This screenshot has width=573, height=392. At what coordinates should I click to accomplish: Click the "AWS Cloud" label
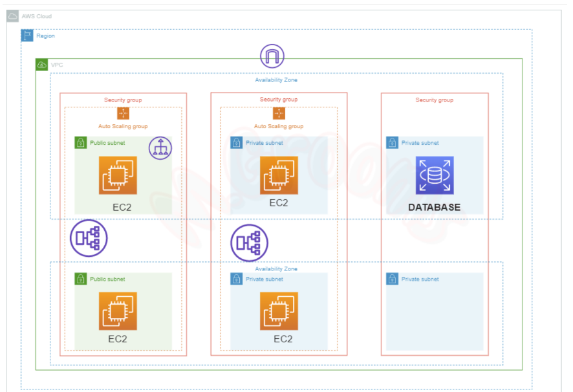coord(37,16)
